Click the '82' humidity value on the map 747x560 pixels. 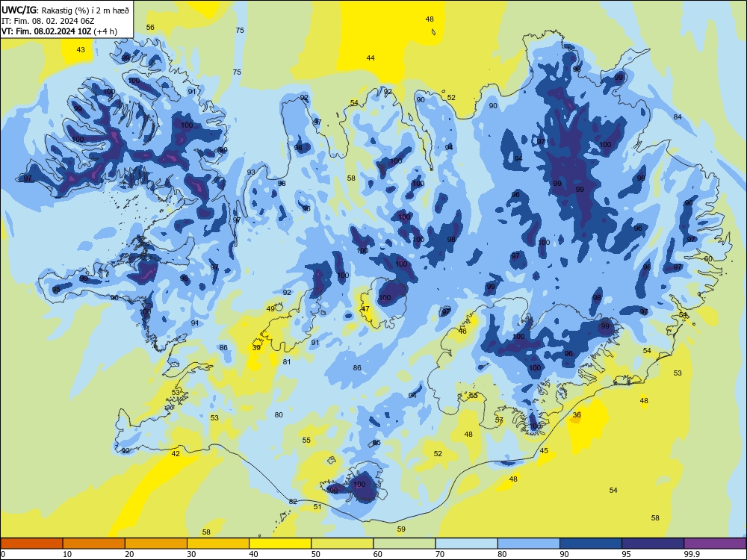coord(293,501)
